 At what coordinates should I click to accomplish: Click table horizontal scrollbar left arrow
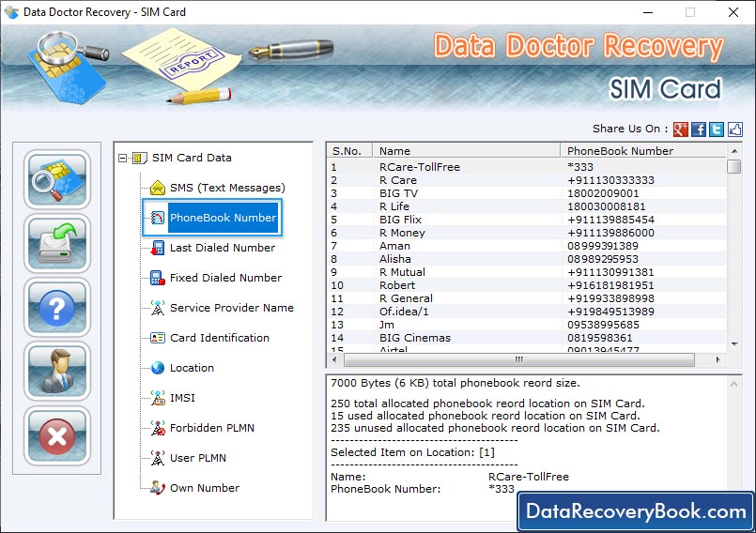pyautogui.click(x=334, y=359)
